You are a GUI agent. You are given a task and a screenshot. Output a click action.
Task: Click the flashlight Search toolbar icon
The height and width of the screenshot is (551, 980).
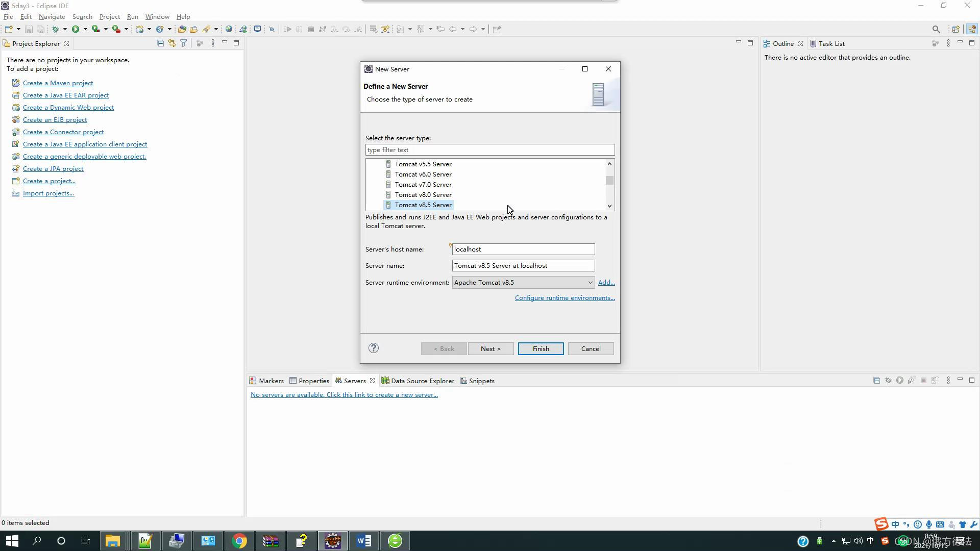[x=206, y=29]
